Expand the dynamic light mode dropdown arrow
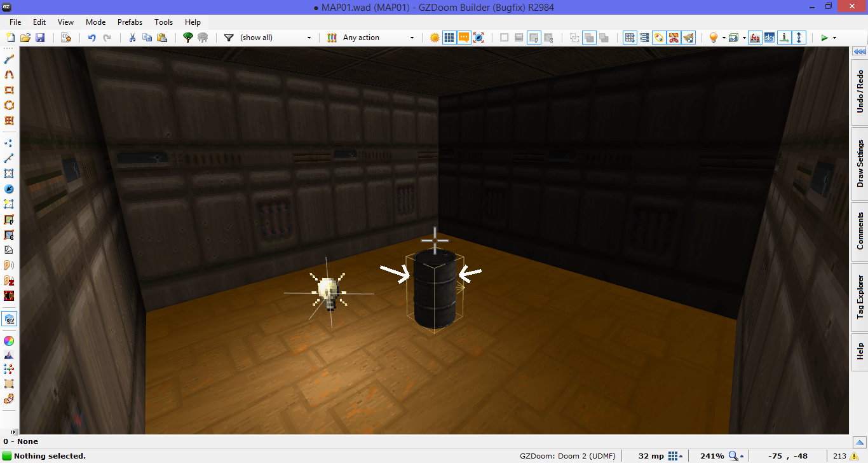Screen dimensions: 868x463 723,38
